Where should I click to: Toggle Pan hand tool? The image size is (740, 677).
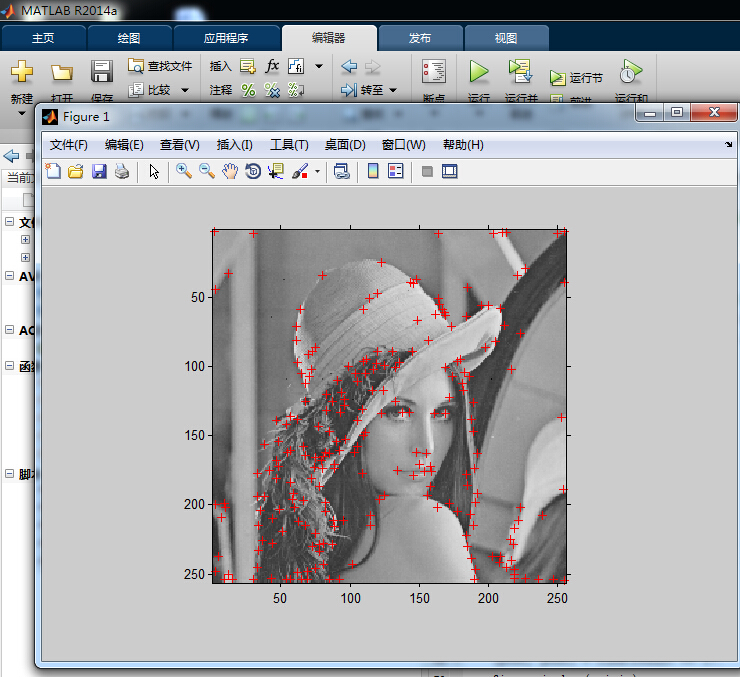coord(230,171)
